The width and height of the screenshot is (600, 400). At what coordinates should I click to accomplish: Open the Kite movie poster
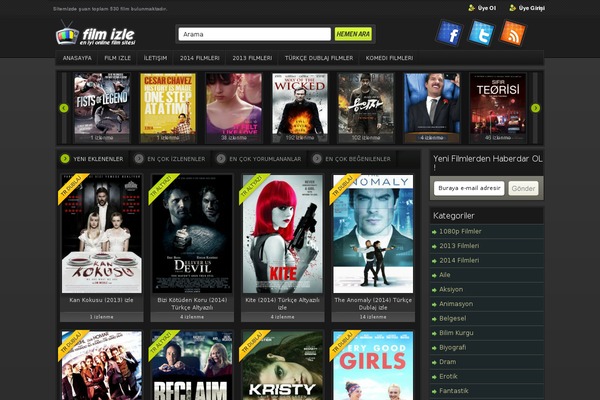[283, 233]
